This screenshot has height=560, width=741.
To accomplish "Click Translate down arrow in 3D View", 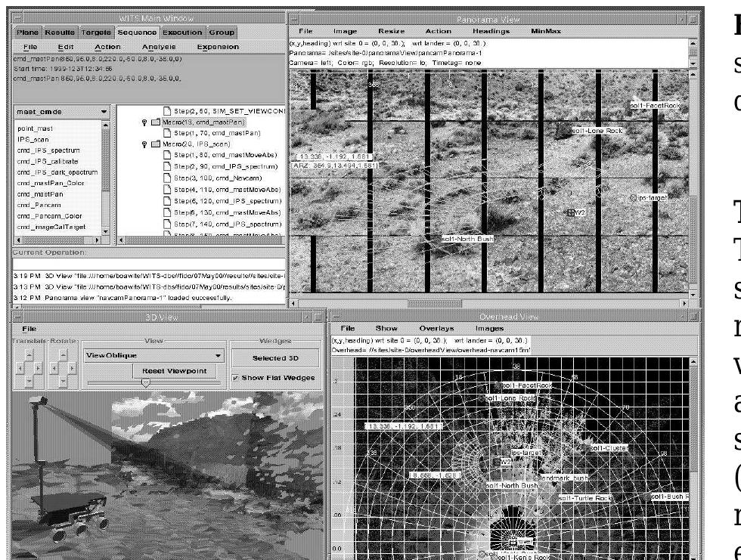I will tap(29, 381).
